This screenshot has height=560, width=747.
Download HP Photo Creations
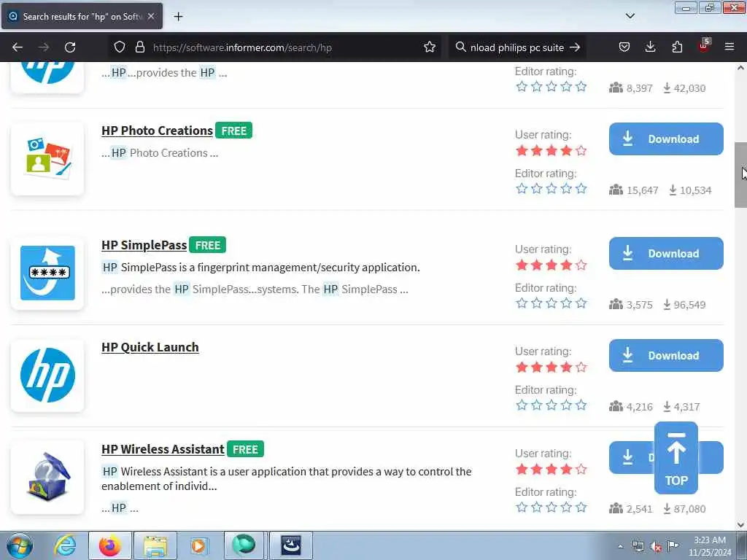click(666, 139)
